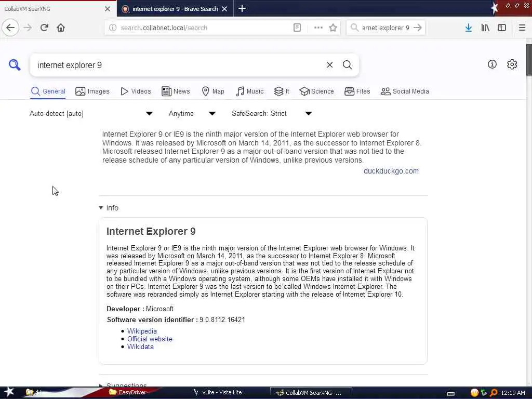Select the News category
Image resolution: width=532 pixels, height=399 pixels.
click(176, 91)
